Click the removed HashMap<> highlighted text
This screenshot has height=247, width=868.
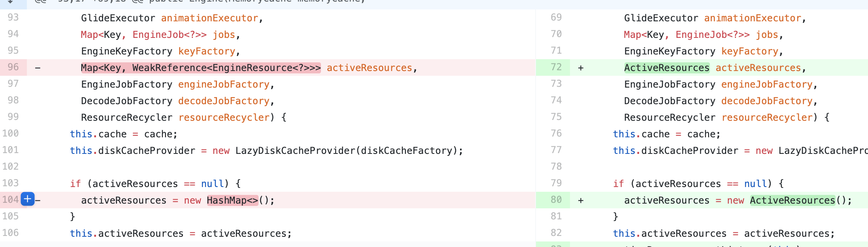[x=232, y=200]
